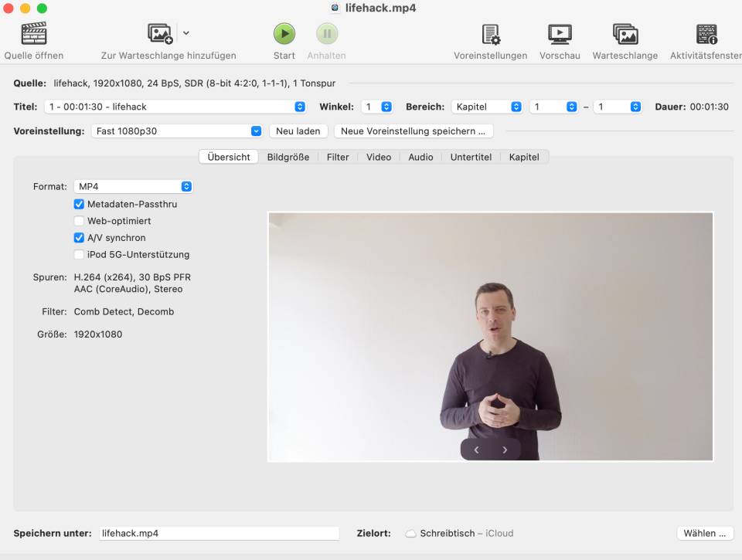
Task: Enable Web-optimiert
Action: pyautogui.click(x=79, y=220)
